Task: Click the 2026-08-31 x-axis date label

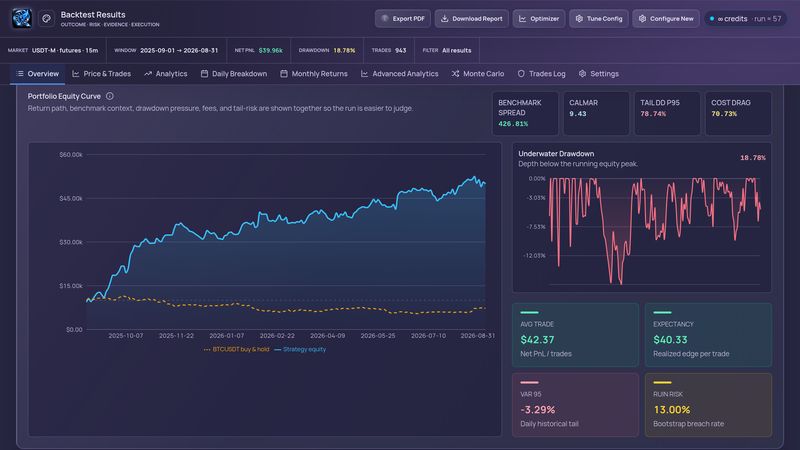Action: (478, 336)
